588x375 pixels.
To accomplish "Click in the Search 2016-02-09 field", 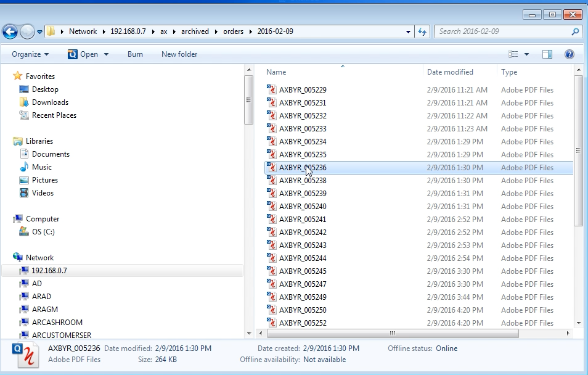I will (x=502, y=31).
